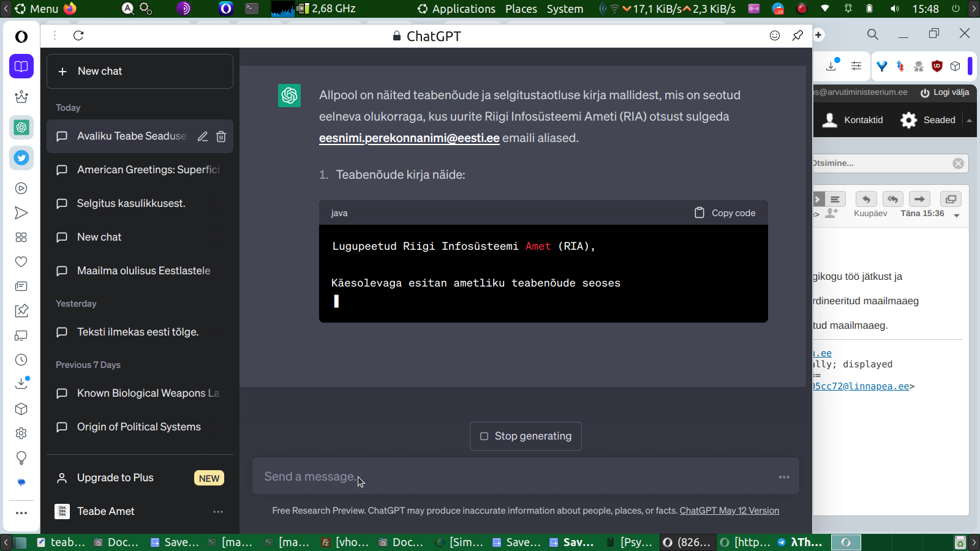The image size is (980, 551).
Task: Open Bookmarks heart icon in sidebar
Action: click(x=21, y=262)
